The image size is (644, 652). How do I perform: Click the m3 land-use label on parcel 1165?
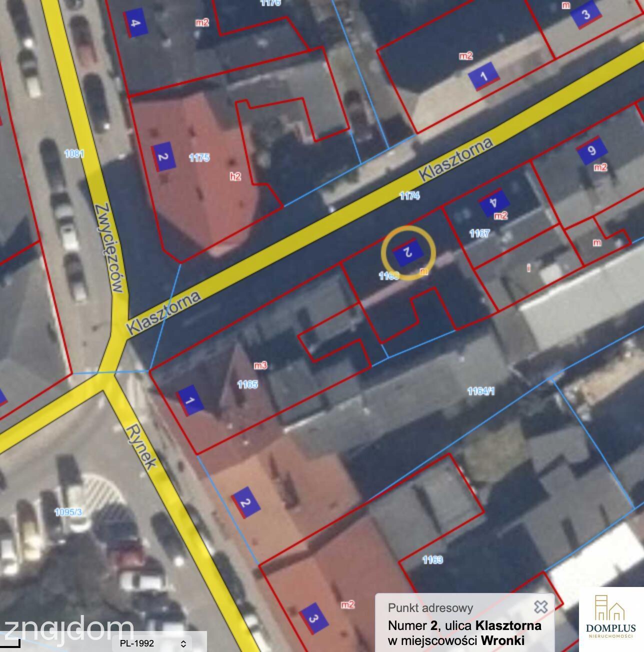tap(260, 365)
